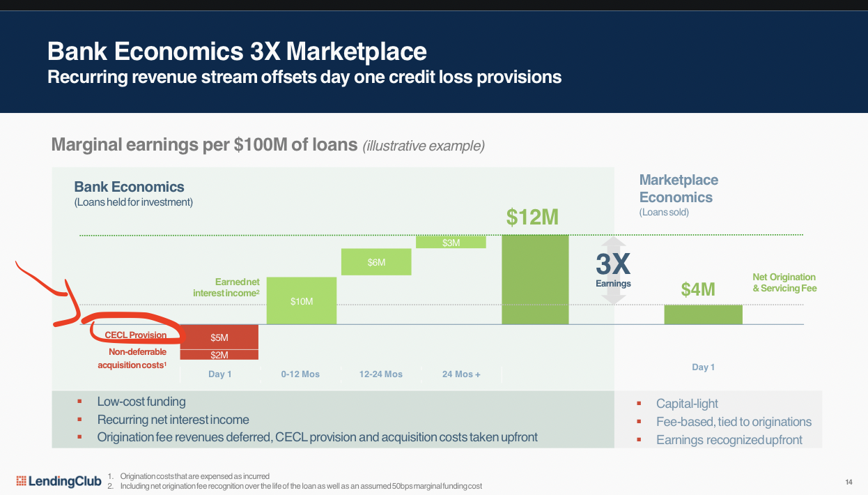Select the "Earnings recognized upfront" bullet

click(x=729, y=440)
